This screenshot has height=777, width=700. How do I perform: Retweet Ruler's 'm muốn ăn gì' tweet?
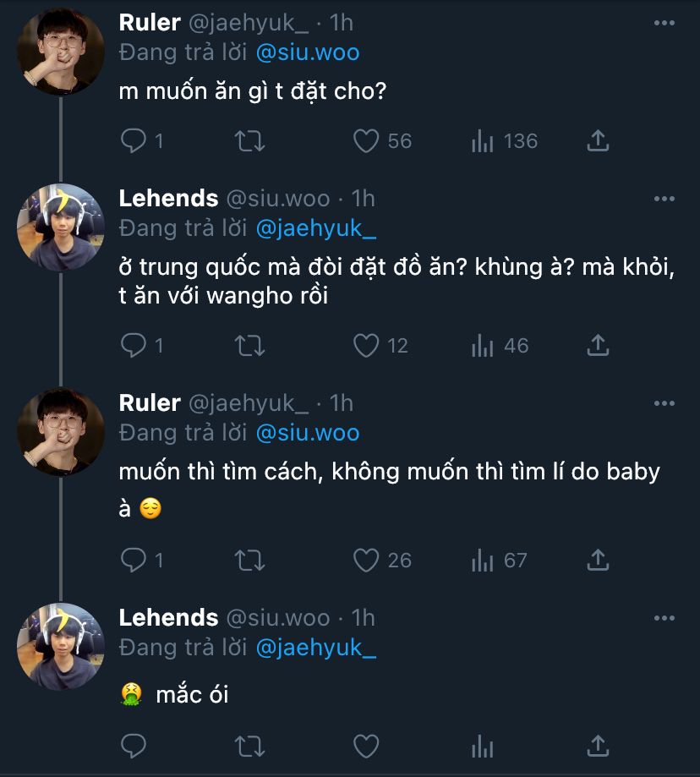pos(250,140)
